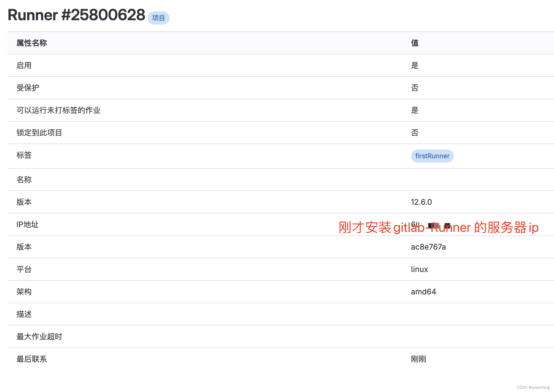554x392 pixels.
Task: Select the 最后联系 row label
Action: tap(32, 359)
